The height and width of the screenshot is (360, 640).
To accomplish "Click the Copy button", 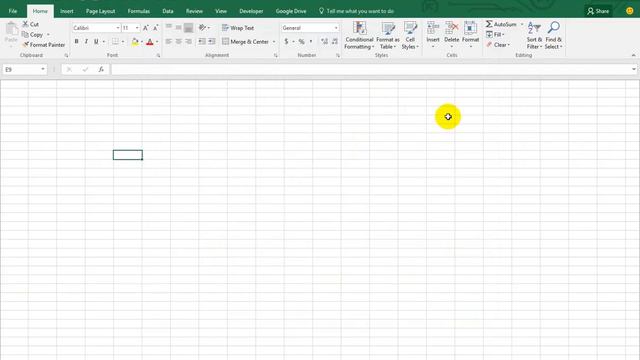I will [33, 35].
